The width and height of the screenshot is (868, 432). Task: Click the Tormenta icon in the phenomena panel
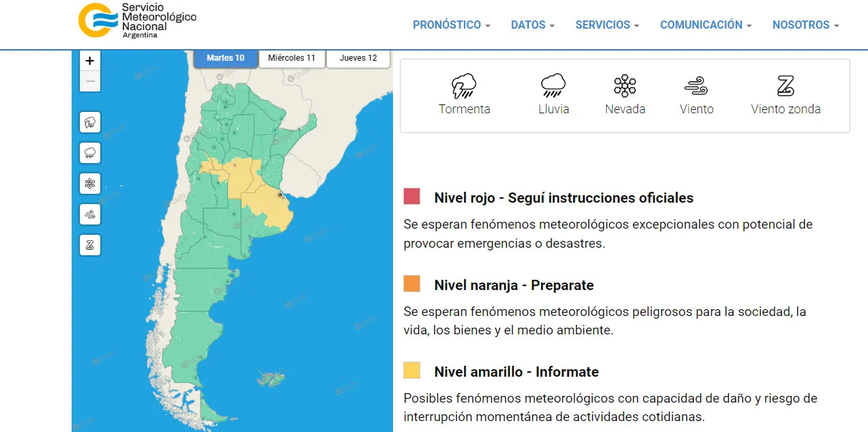464,87
